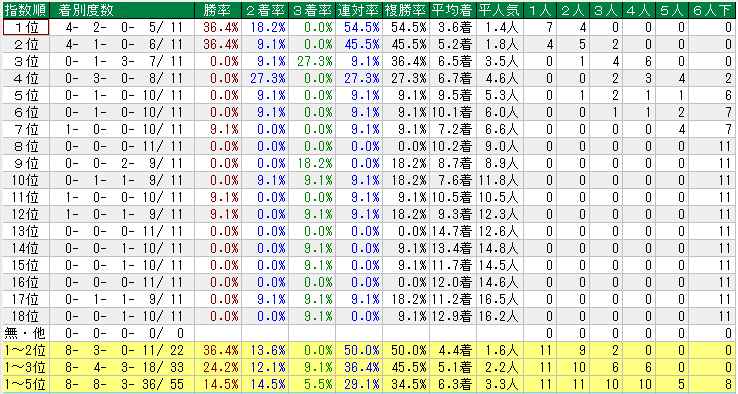Viewport: 738px width, 394px height.
Task: Click the 勝率 column header
Action: coord(218,10)
